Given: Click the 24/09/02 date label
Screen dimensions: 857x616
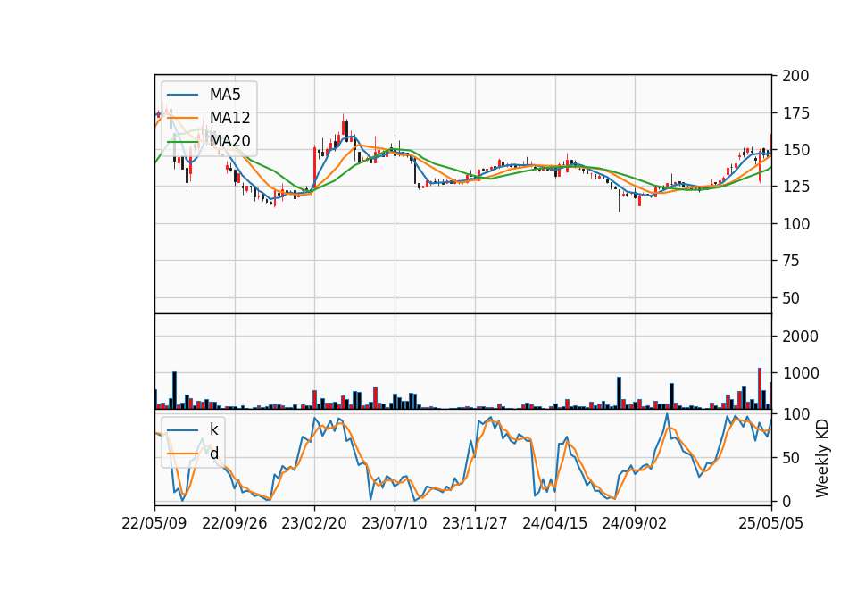Looking at the screenshot, I should click(635, 523).
